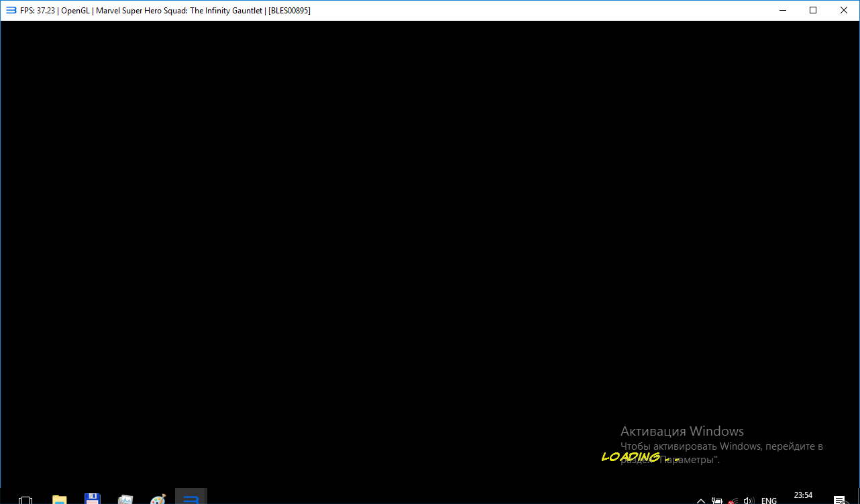Expand the hidden system tray icons
Image resolution: width=860 pixels, height=504 pixels.
701,500
